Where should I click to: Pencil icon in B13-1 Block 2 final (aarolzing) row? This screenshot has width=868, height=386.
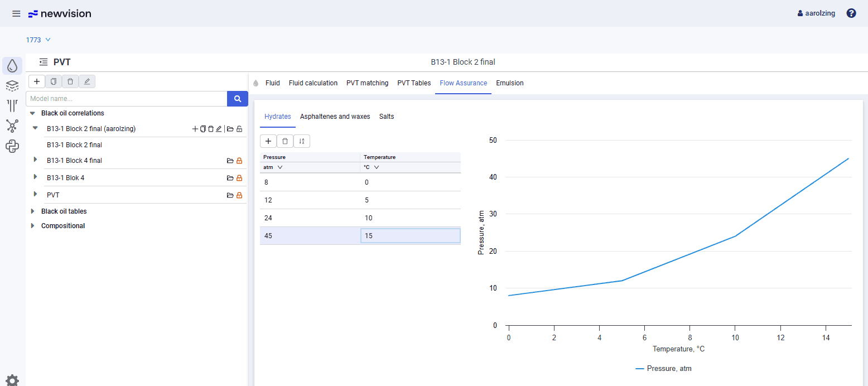point(219,129)
